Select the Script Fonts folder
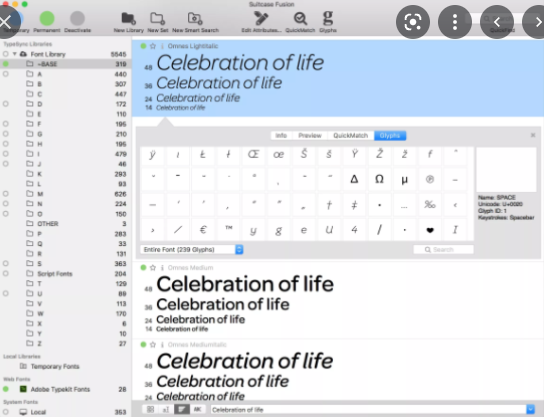This screenshot has height=417, width=544. click(x=65, y=273)
